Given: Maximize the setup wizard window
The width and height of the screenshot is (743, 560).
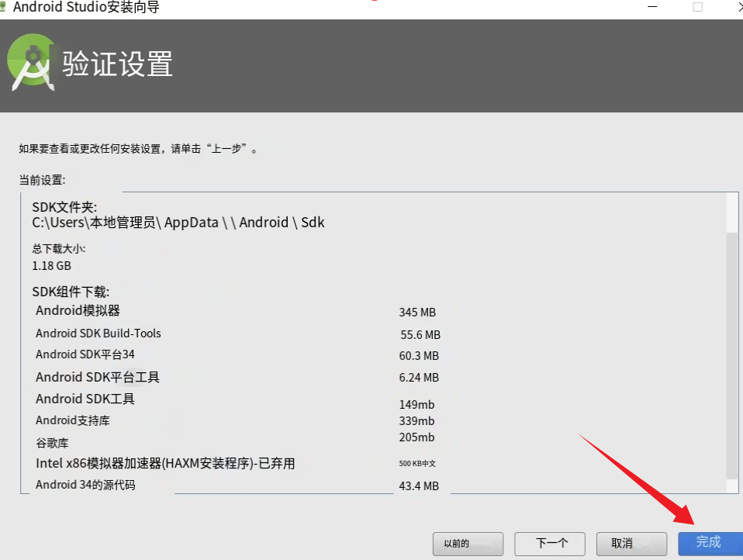Looking at the screenshot, I should pyautogui.click(x=697, y=7).
